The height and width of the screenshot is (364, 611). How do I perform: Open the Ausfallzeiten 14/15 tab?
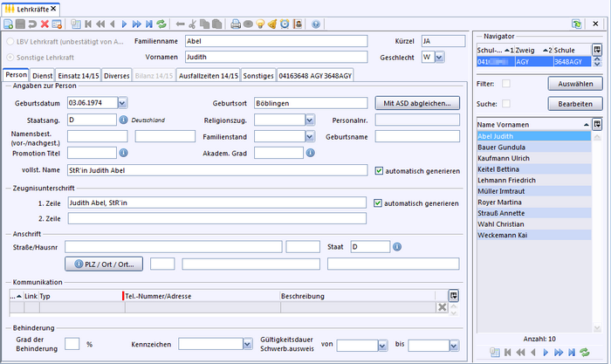208,76
